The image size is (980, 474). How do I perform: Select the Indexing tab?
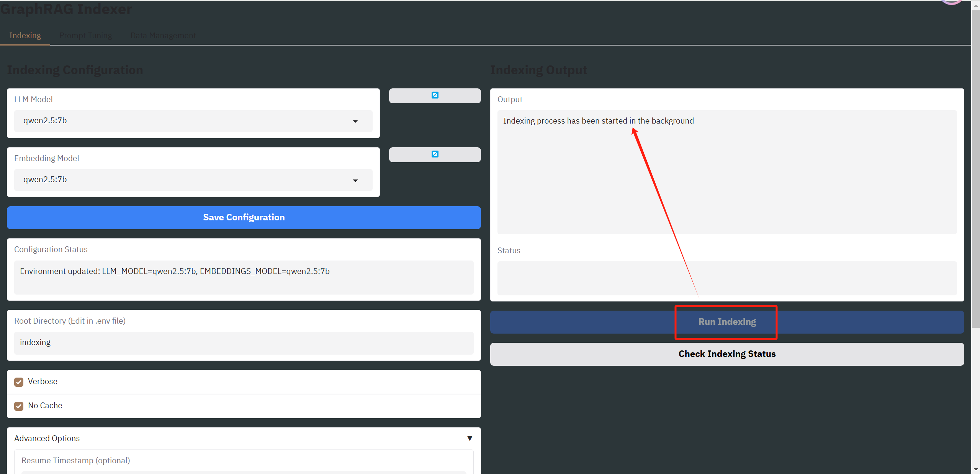(25, 36)
